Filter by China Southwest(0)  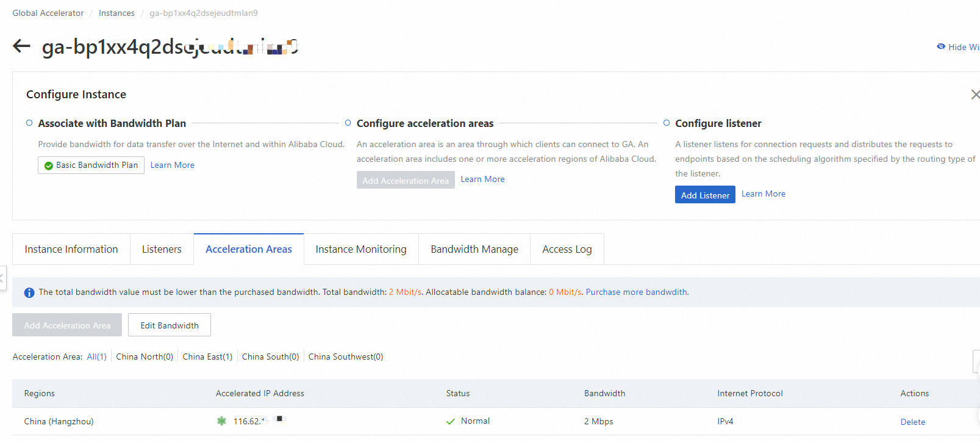click(x=346, y=357)
